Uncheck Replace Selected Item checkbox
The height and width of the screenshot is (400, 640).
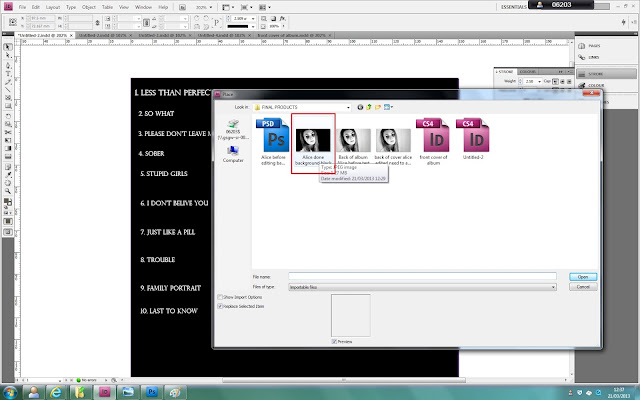[220, 306]
